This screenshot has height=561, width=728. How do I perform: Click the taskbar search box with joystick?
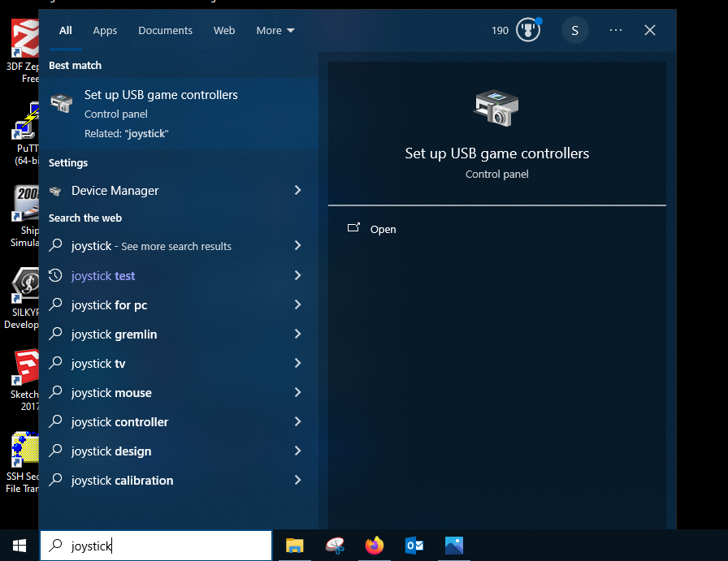[156, 546]
